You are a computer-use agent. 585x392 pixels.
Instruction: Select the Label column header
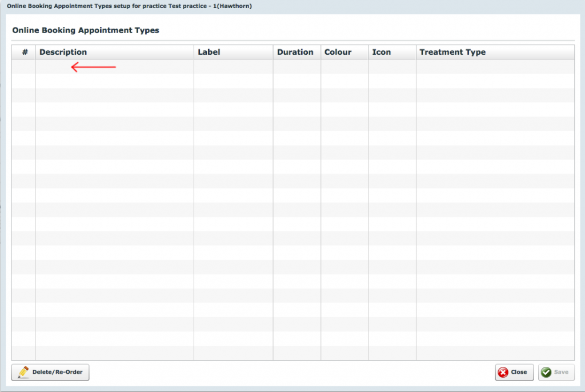pyautogui.click(x=234, y=52)
